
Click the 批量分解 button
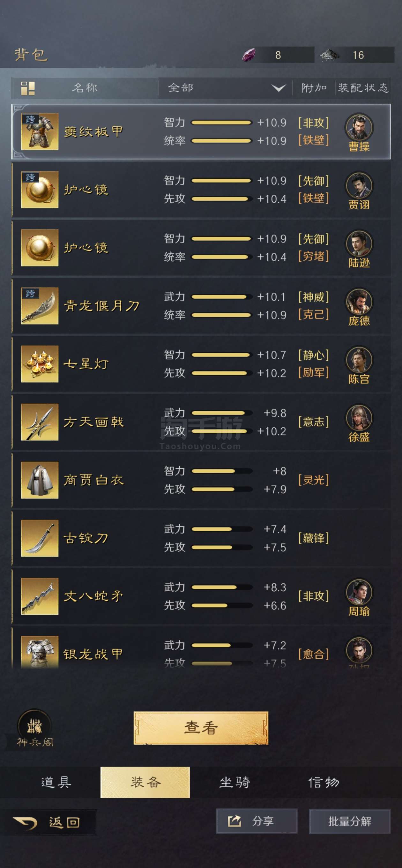(349, 821)
